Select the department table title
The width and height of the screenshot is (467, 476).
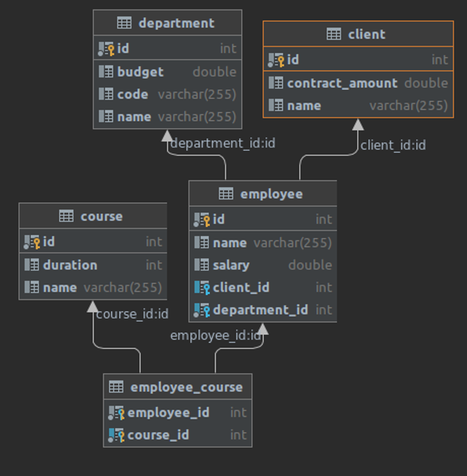click(x=176, y=23)
